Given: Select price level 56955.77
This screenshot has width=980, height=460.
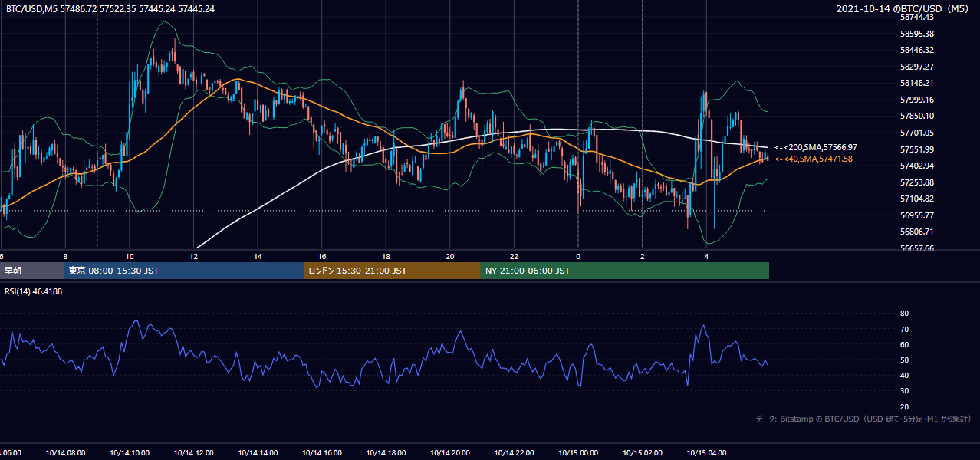Looking at the screenshot, I should tap(916, 215).
